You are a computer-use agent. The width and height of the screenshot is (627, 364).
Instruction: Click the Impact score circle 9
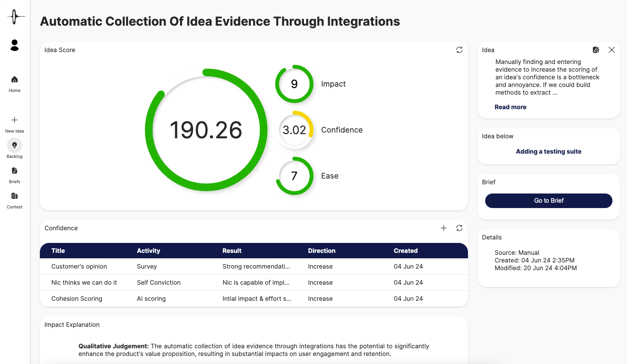294,84
